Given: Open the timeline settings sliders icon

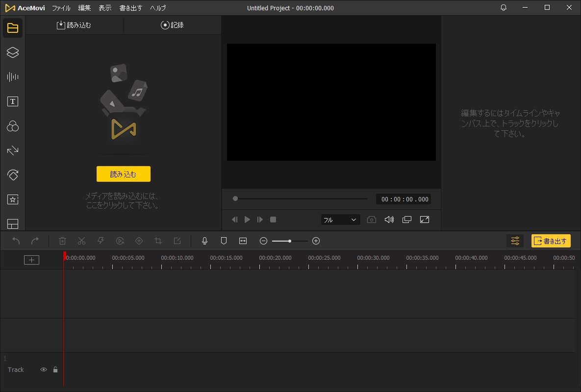Looking at the screenshot, I should [515, 241].
